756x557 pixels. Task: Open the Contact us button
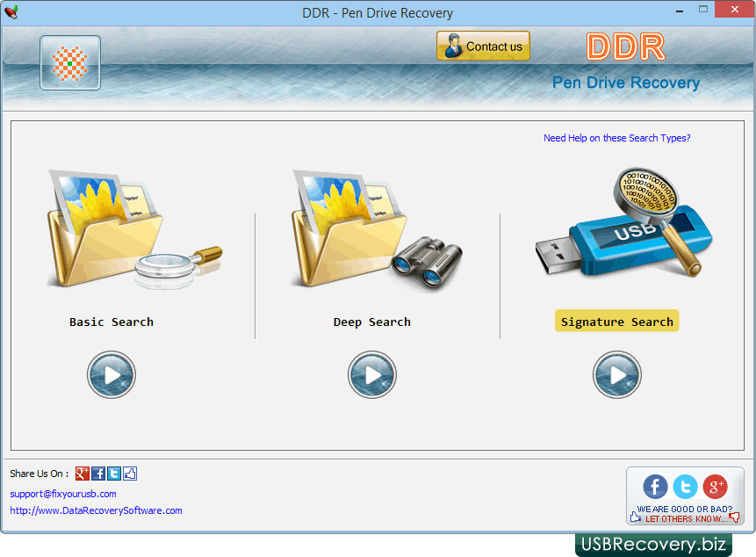[483, 46]
